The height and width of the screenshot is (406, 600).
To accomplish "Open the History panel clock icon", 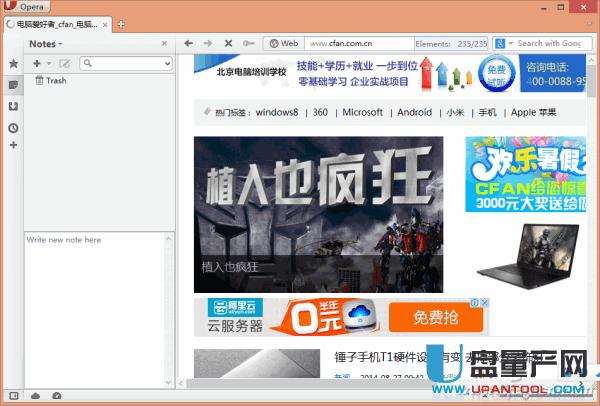I will [x=13, y=128].
